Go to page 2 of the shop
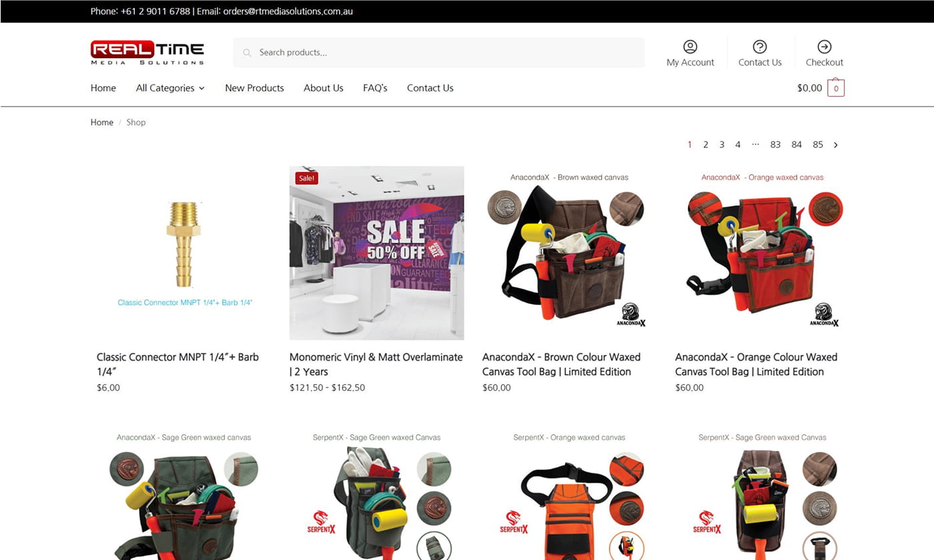Viewport: 934px width, 560px height. pyautogui.click(x=705, y=145)
